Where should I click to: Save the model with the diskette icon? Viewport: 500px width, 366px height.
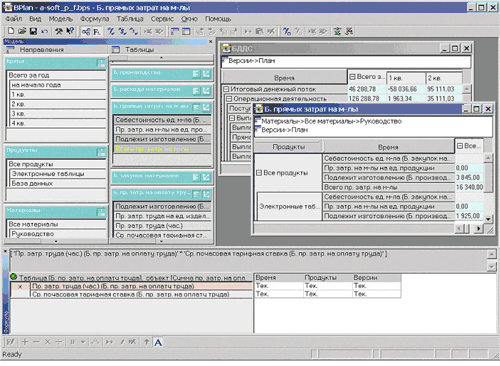(x=33, y=31)
